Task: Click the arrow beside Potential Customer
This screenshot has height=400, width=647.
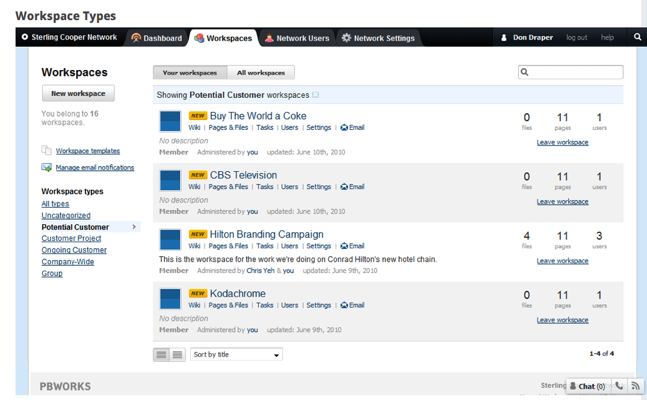Action: (134, 227)
